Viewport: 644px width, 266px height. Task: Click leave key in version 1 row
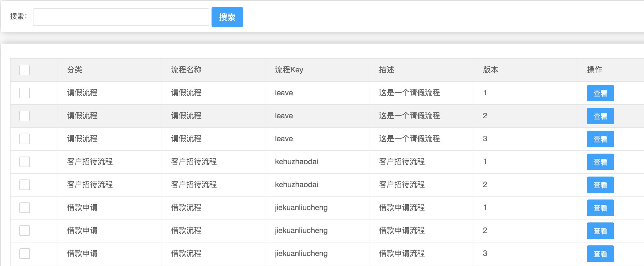[x=284, y=93]
